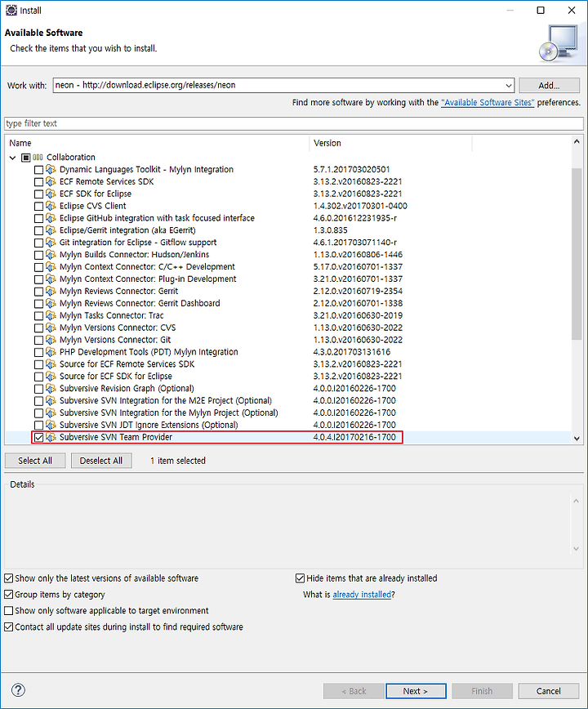Enable Show only software applicable to target environment
This screenshot has height=709, width=588.
click(9, 611)
